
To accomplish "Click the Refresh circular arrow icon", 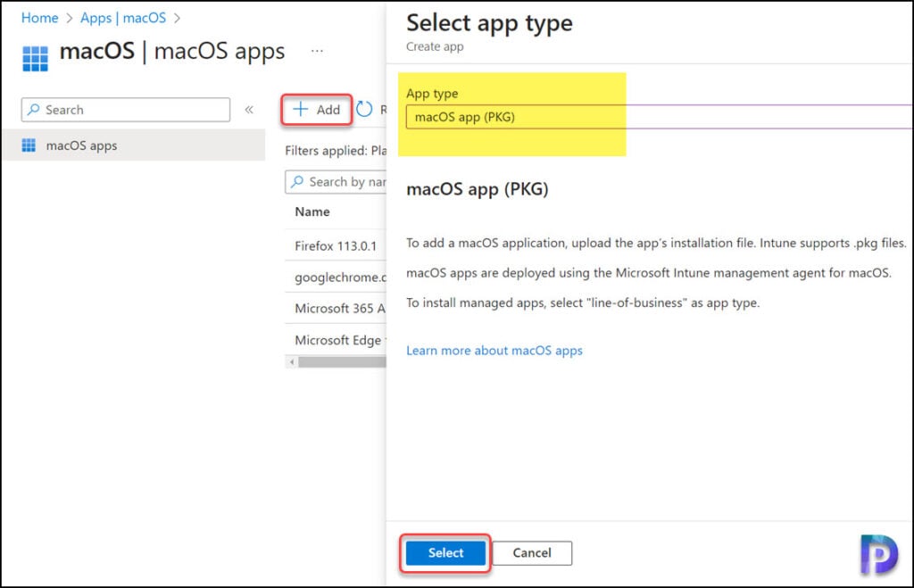I will (x=365, y=109).
